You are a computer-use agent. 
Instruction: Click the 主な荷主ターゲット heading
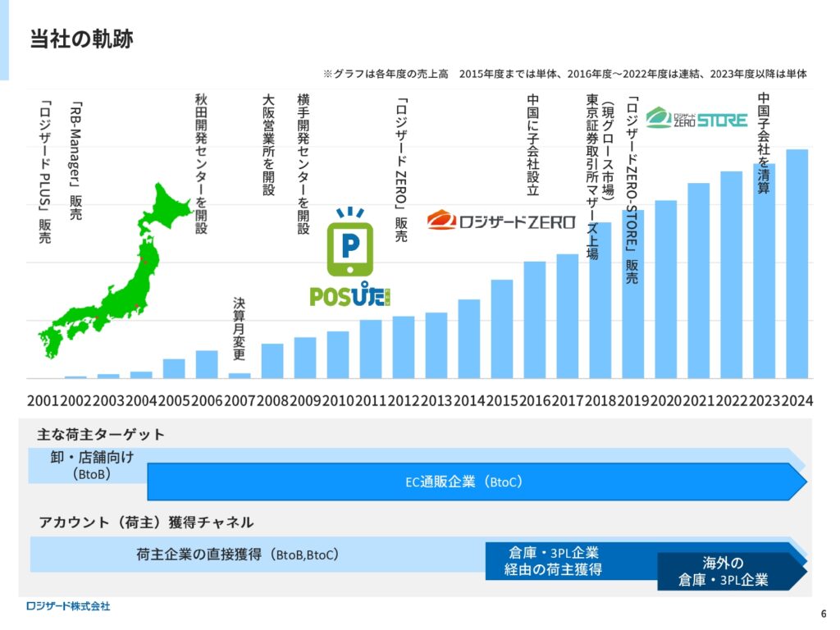101,435
